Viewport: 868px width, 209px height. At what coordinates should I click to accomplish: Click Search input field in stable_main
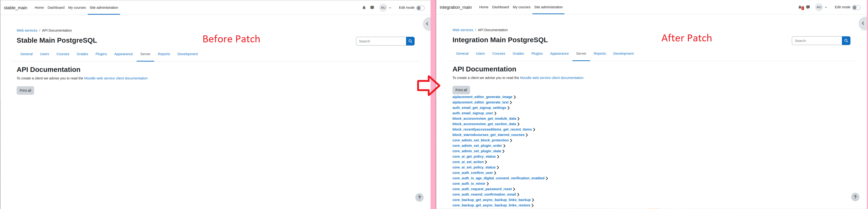tap(381, 41)
